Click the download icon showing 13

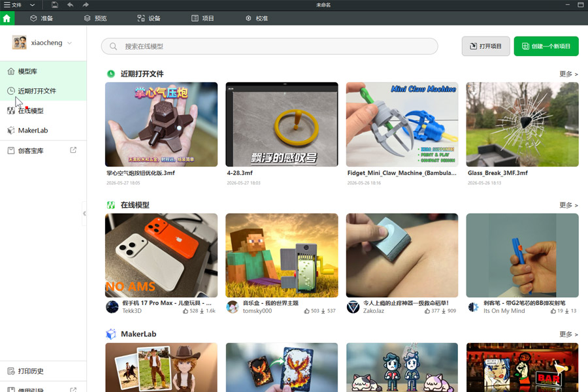566,311
